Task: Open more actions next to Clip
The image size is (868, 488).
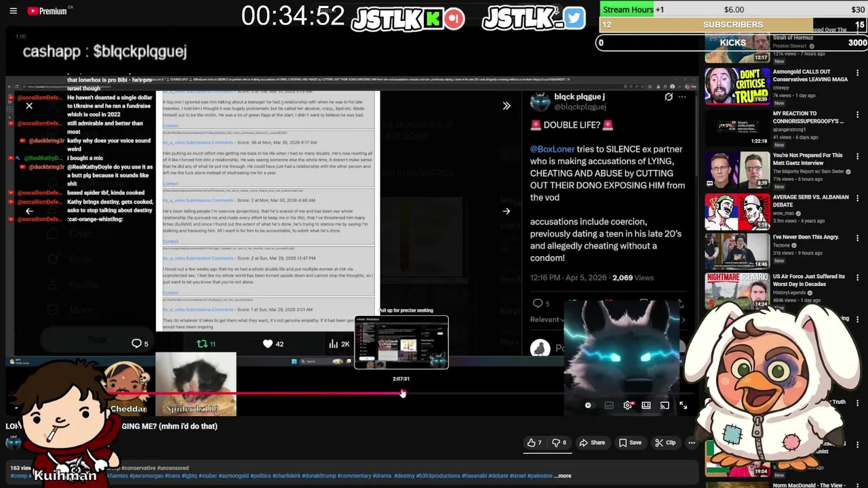Action: (692, 443)
